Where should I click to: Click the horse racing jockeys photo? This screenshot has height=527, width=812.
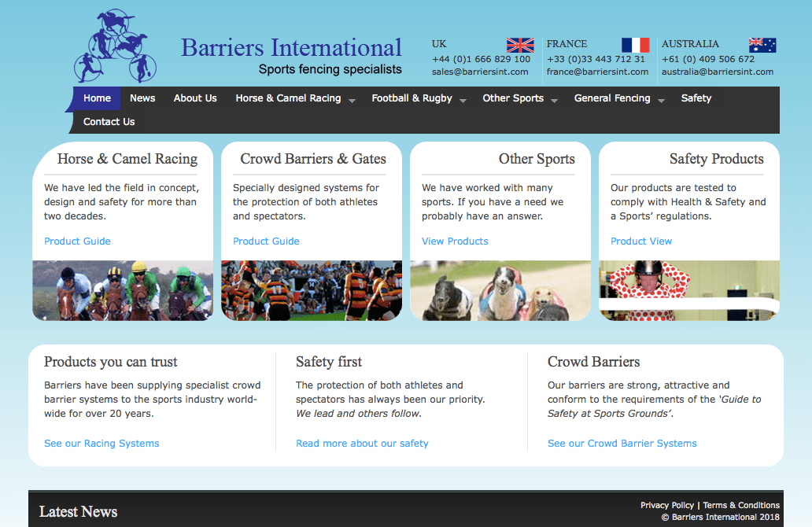pyautogui.click(x=123, y=290)
